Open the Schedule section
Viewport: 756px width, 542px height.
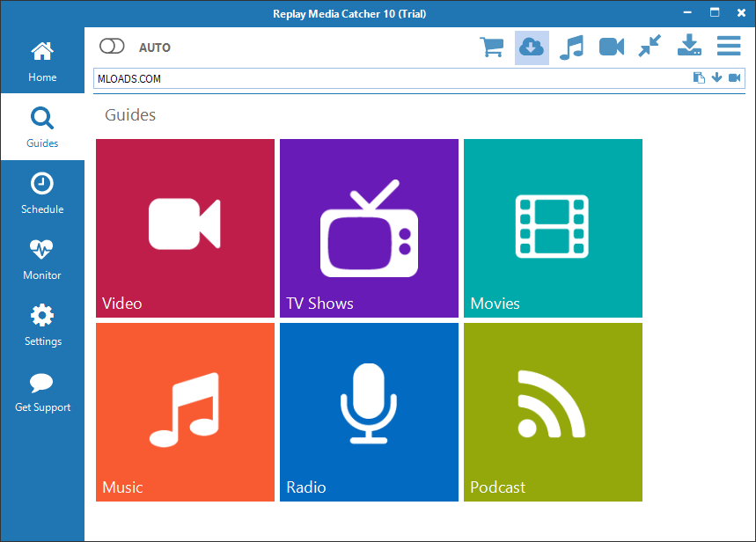tap(41, 192)
